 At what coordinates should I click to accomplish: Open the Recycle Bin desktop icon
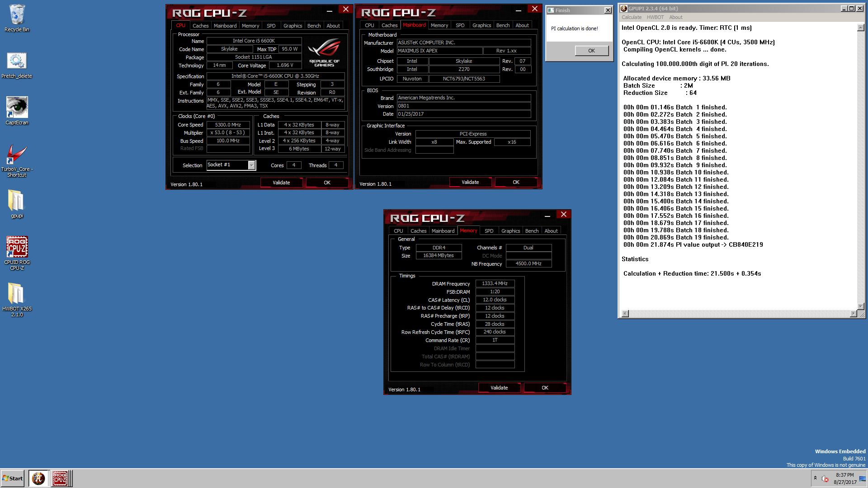tap(17, 18)
